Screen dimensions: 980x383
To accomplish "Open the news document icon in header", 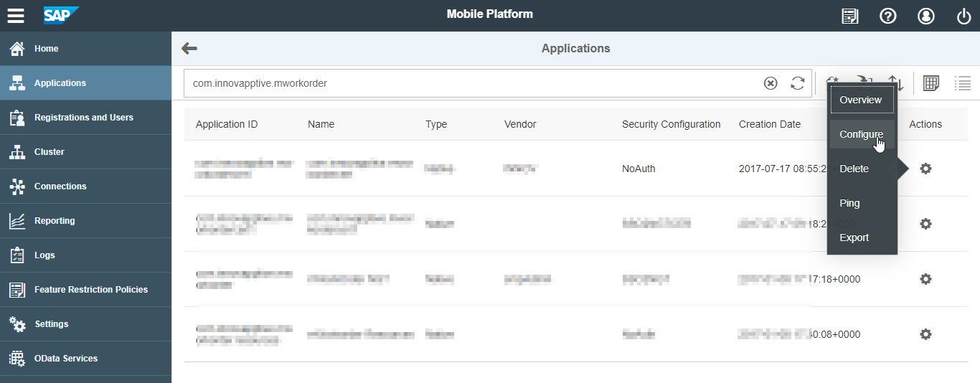I will click(x=850, y=16).
